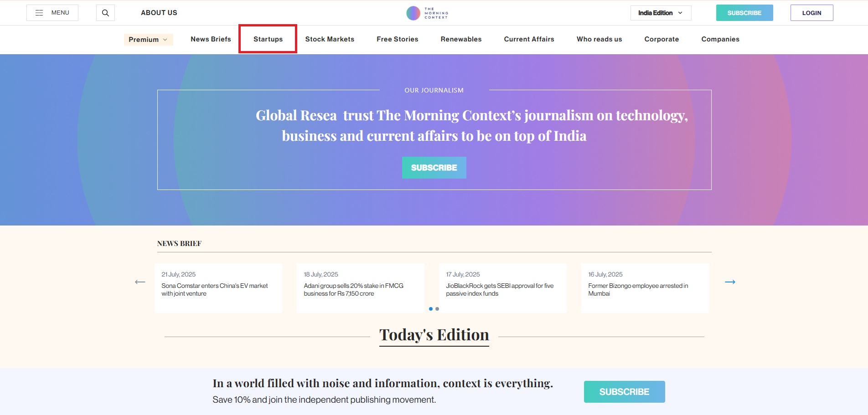Go to Stock Markets section
This screenshot has height=415, width=868.
[330, 39]
